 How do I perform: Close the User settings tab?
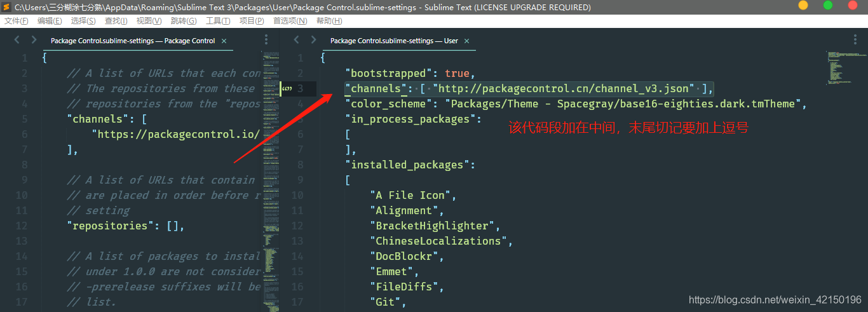[466, 41]
